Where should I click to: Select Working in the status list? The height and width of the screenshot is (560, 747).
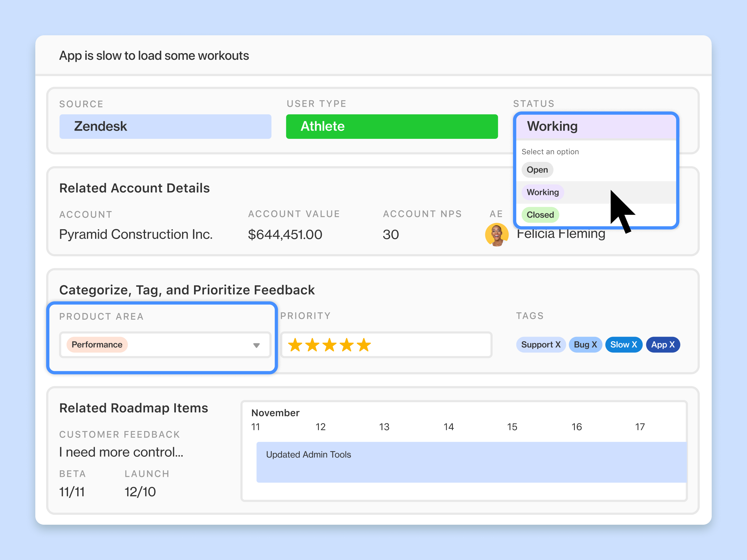click(542, 192)
